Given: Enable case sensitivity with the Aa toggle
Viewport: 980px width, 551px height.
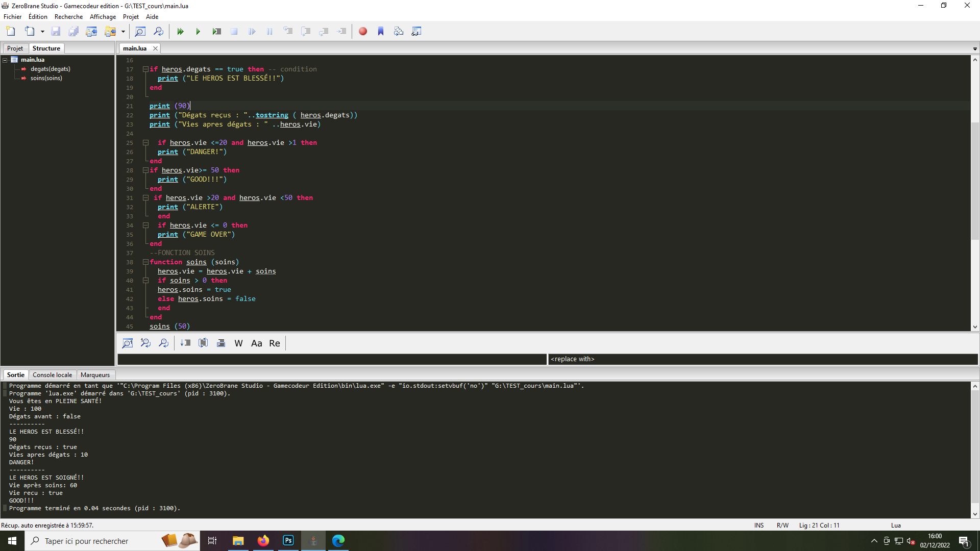Looking at the screenshot, I should [256, 343].
